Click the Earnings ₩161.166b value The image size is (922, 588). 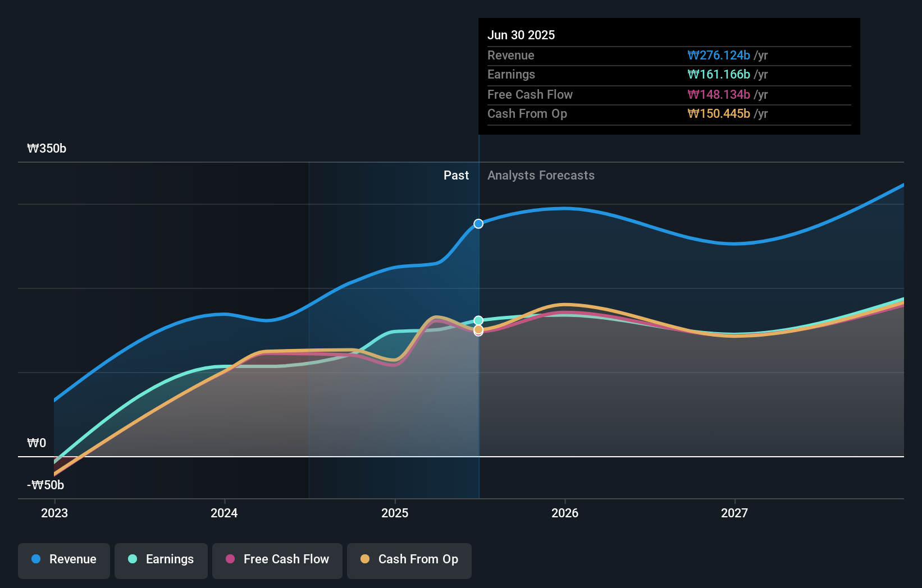pos(719,75)
